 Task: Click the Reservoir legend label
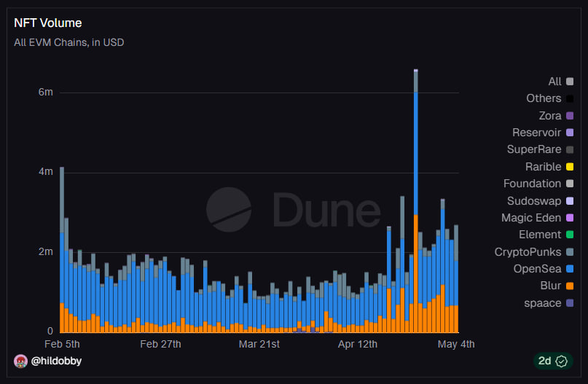point(536,133)
